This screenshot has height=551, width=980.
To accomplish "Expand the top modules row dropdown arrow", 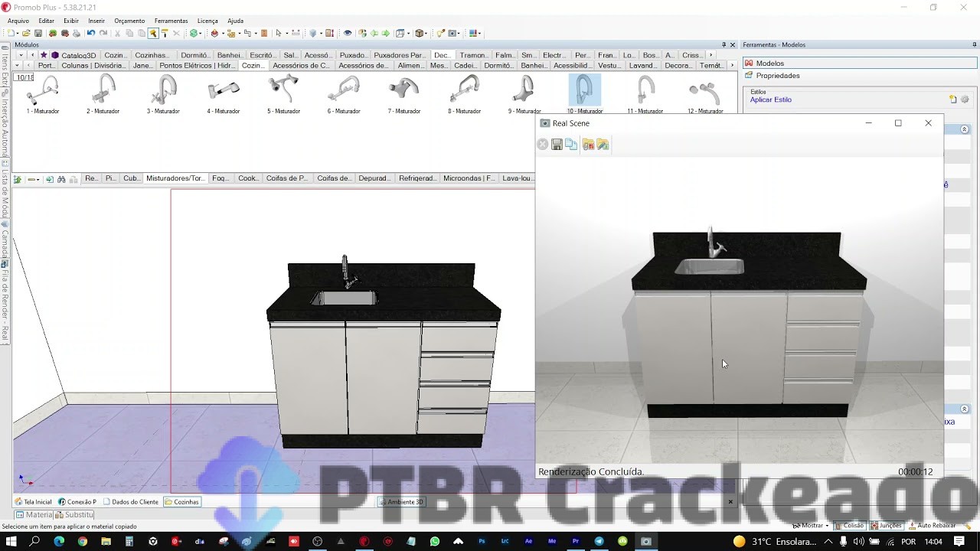I will click(x=21, y=55).
